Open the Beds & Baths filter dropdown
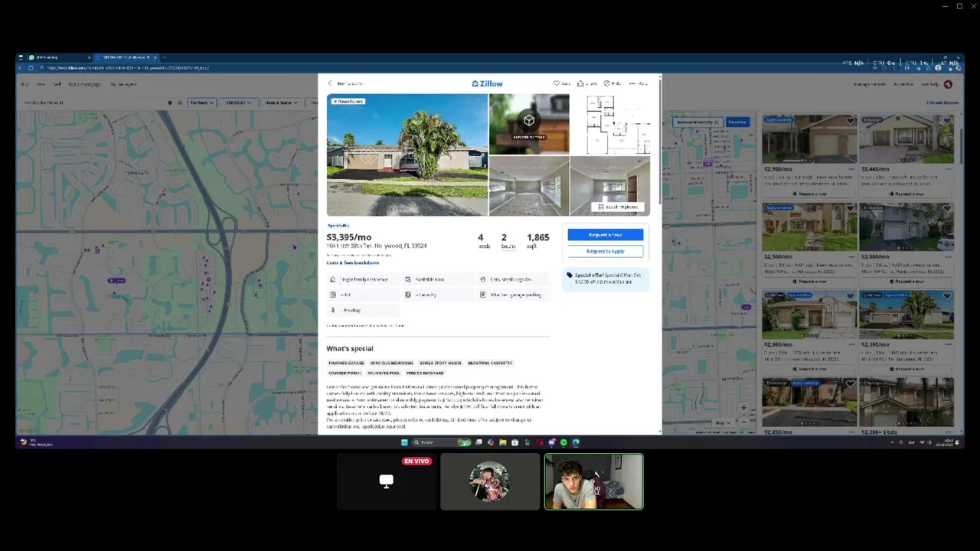Viewport: 980px width, 551px height. click(280, 103)
